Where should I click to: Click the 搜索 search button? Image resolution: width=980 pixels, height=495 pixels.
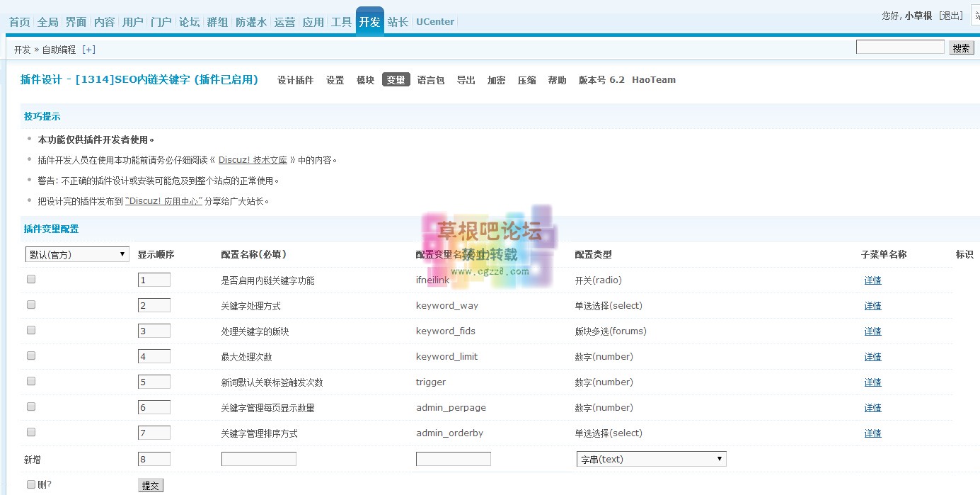(x=961, y=47)
